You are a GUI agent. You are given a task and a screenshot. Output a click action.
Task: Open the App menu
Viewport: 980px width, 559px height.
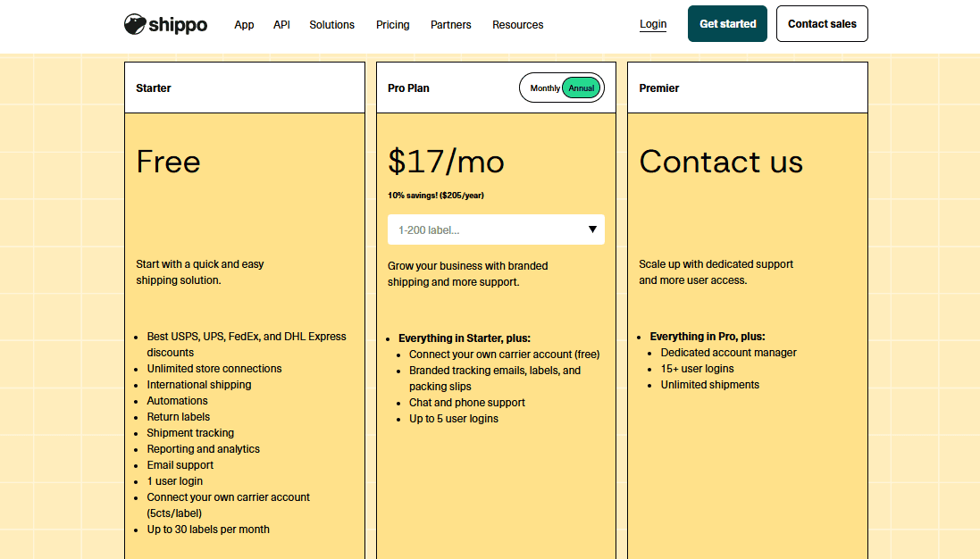(244, 25)
